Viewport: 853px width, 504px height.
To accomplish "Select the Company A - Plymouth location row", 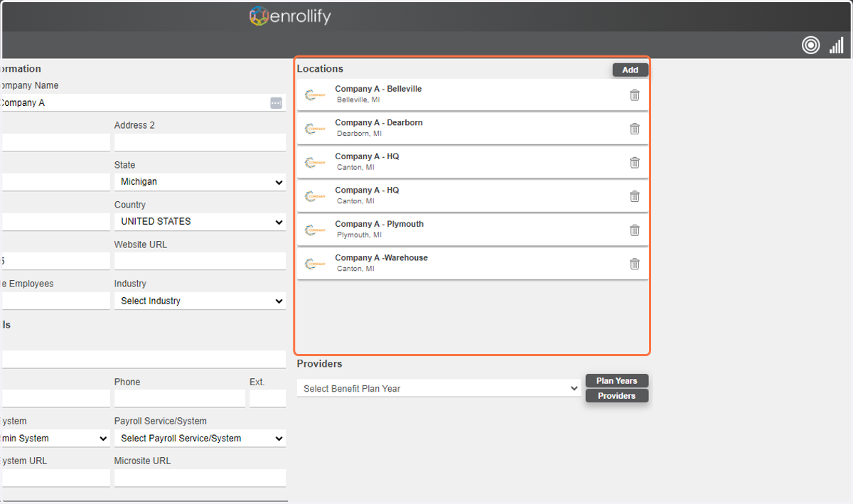I will click(x=473, y=230).
